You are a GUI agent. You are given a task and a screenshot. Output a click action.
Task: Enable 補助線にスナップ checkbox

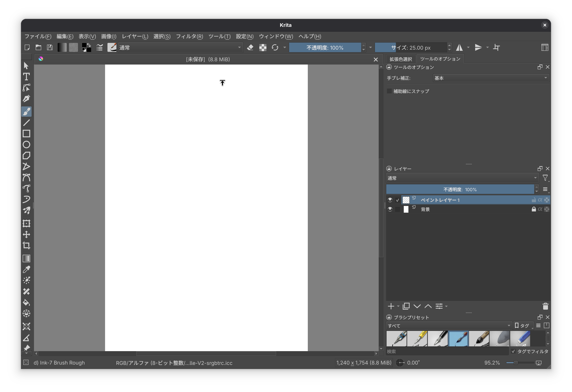click(x=389, y=91)
